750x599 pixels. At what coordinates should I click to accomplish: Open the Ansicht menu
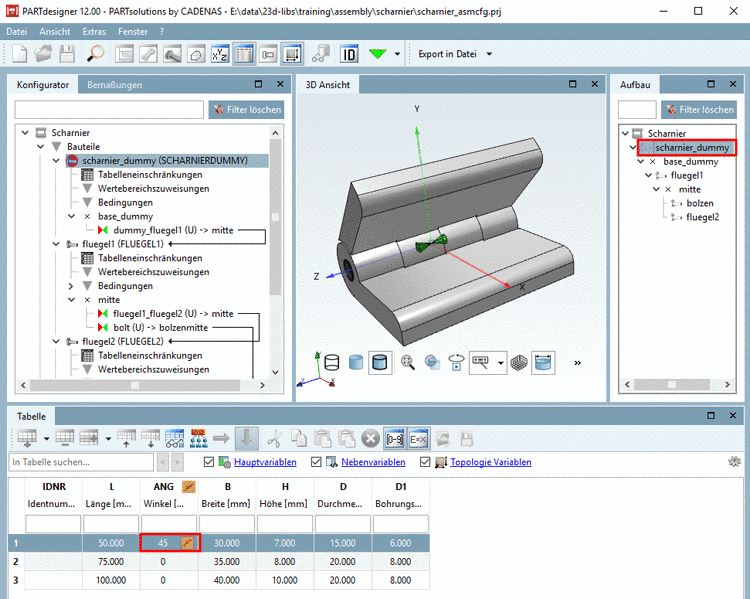tap(55, 32)
